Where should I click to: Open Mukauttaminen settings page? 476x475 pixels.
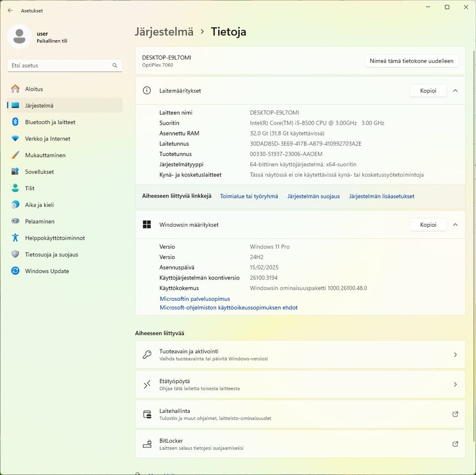coord(64,155)
